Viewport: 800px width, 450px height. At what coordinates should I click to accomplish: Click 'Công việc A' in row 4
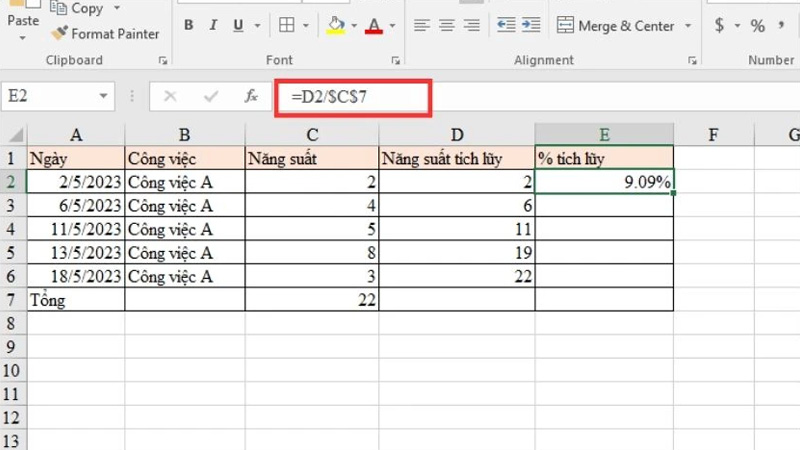coord(185,229)
